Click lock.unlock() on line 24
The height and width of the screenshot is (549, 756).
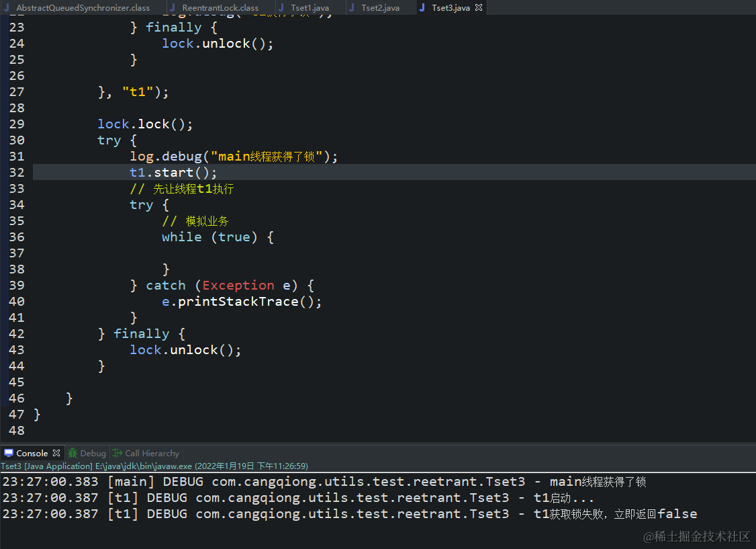pos(218,44)
